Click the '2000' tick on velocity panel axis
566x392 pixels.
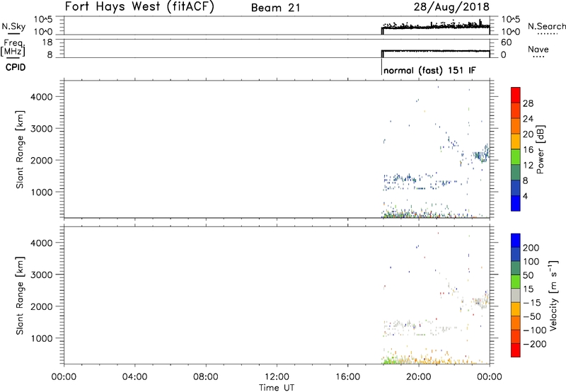tap(42, 306)
